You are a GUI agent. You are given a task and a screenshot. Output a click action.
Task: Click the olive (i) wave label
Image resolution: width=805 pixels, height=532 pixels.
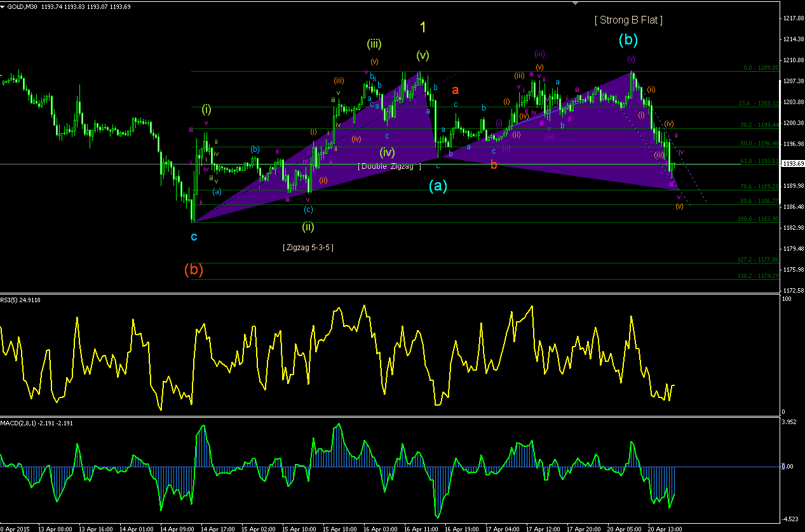[x=207, y=109]
